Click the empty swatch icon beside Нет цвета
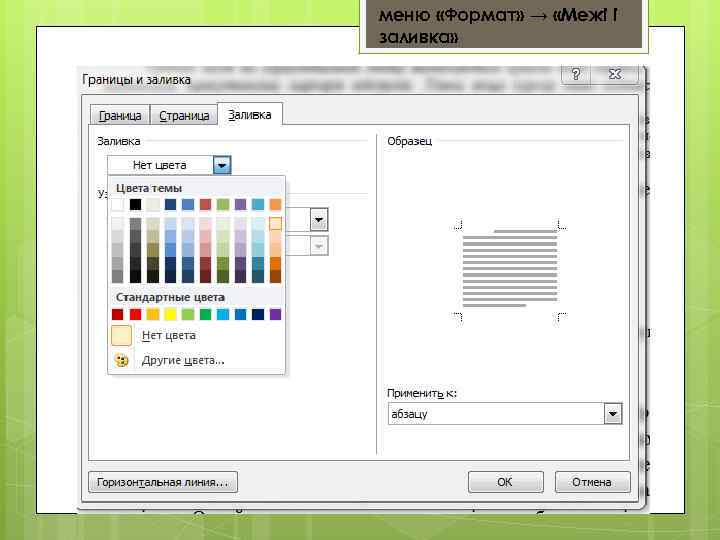 pos(121,335)
